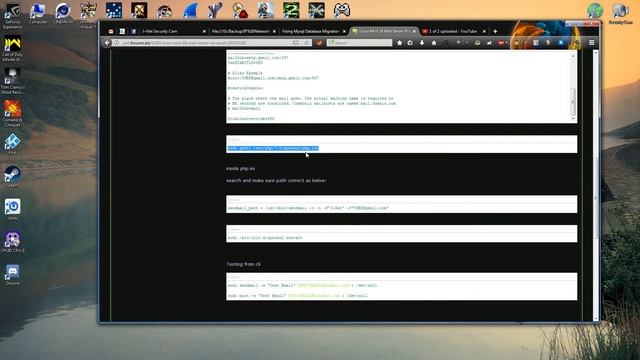Click the sudo mutt Test Email command
640x360 pixels.
[298, 296]
